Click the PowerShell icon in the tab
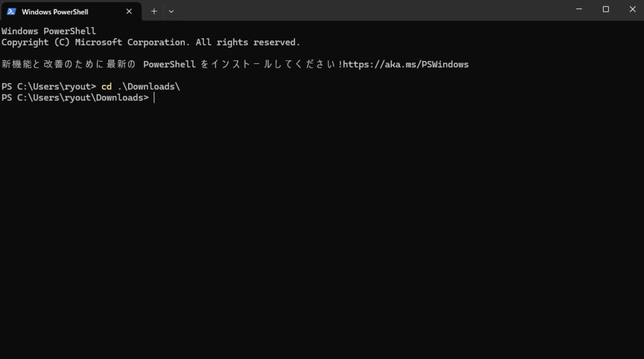This screenshot has width=644, height=359. click(11, 12)
